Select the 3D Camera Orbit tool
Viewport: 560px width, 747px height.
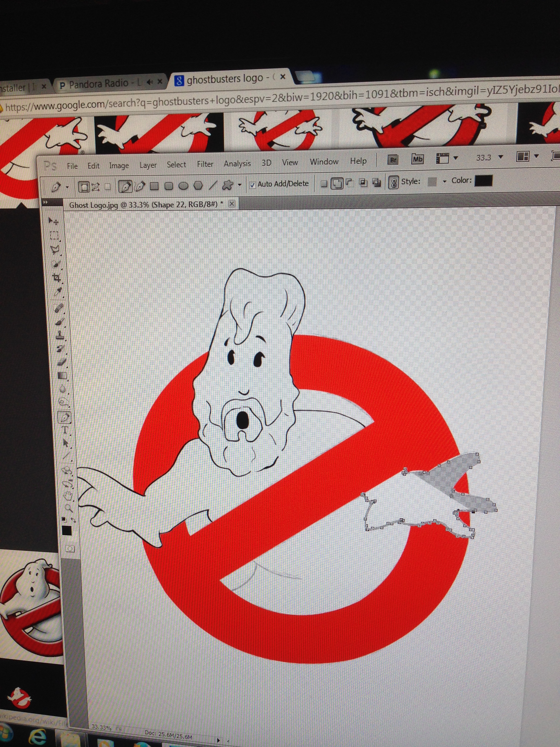[68, 484]
